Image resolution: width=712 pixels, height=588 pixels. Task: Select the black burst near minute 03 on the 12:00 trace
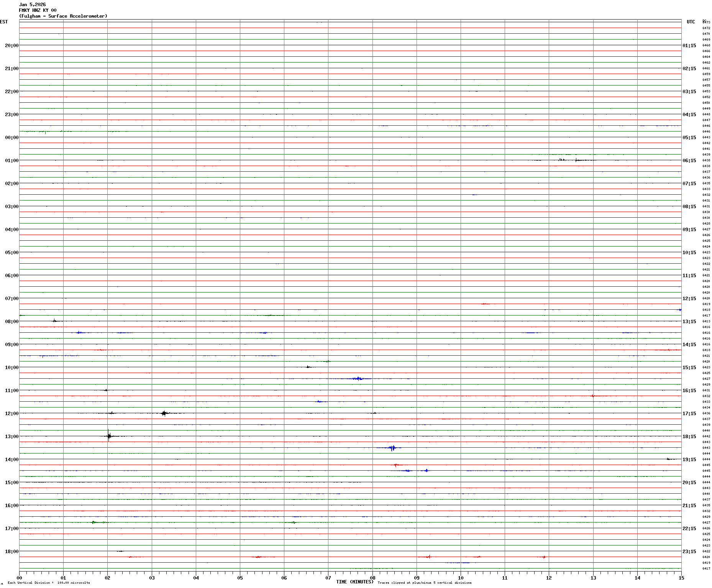(x=164, y=413)
